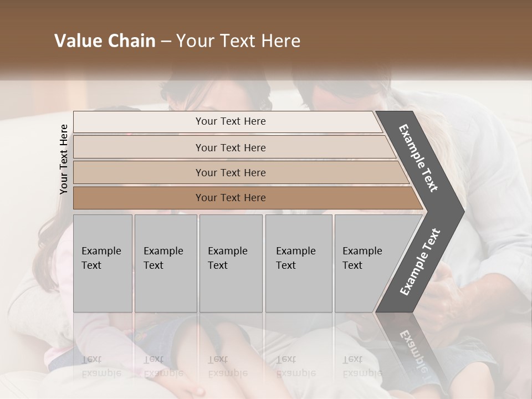
Task: Click the bold "Value Chain" title text
Action: coord(105,41)
